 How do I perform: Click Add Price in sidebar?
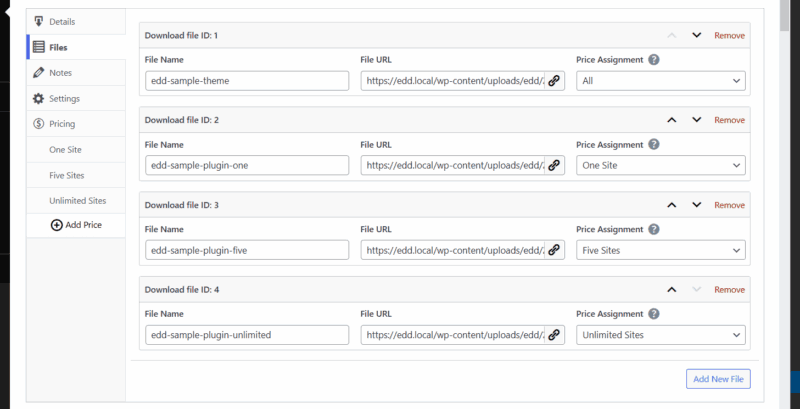[x=76, y=225]
